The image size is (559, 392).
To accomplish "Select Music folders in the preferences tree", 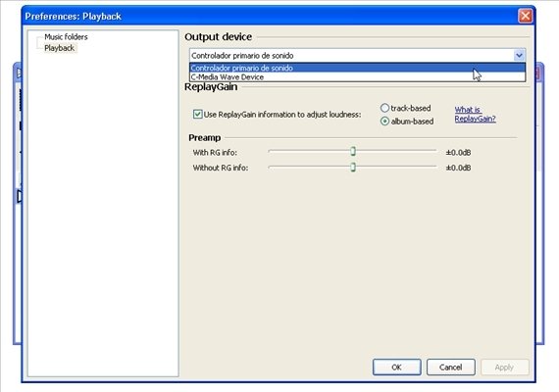I will [66, 36].
